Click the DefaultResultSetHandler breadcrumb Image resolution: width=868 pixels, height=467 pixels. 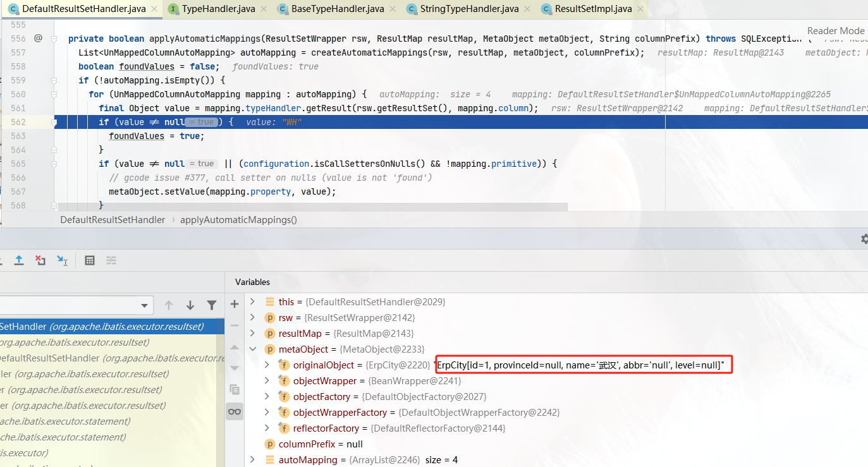click(x=113, y=220)
